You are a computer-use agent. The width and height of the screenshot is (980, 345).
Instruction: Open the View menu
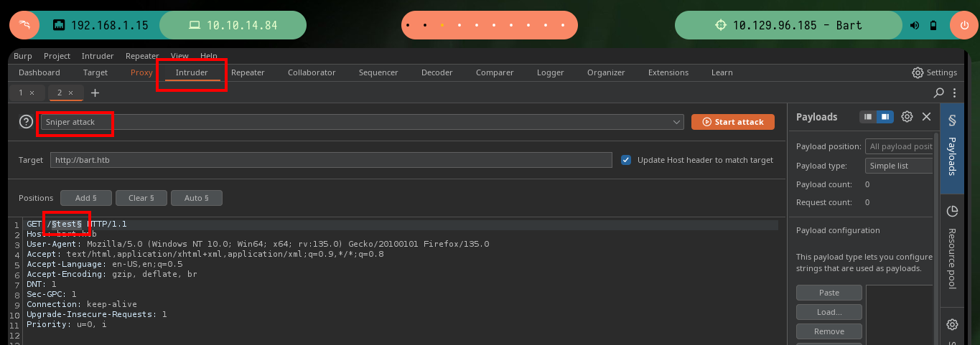tap(179, 56)
